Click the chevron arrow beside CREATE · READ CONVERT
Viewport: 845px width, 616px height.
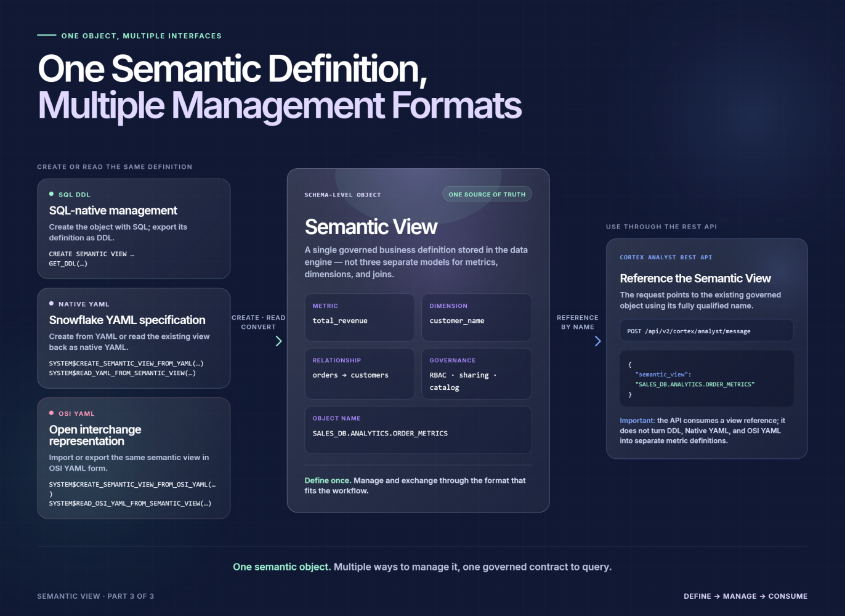[279, 341]
